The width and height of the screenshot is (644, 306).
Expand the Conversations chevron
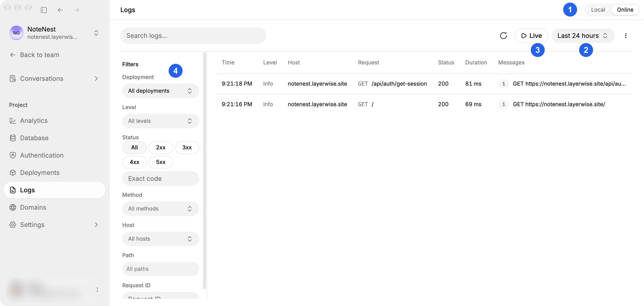96,79
